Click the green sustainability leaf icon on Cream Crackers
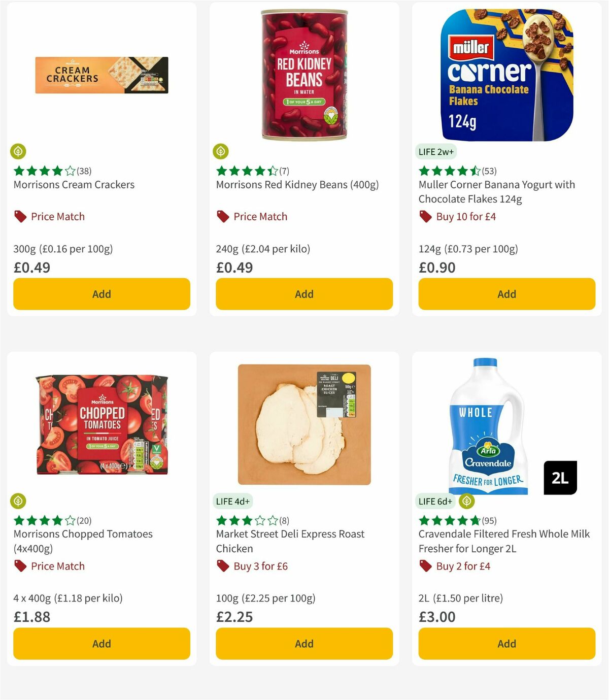609x700 pixels. 19,151
